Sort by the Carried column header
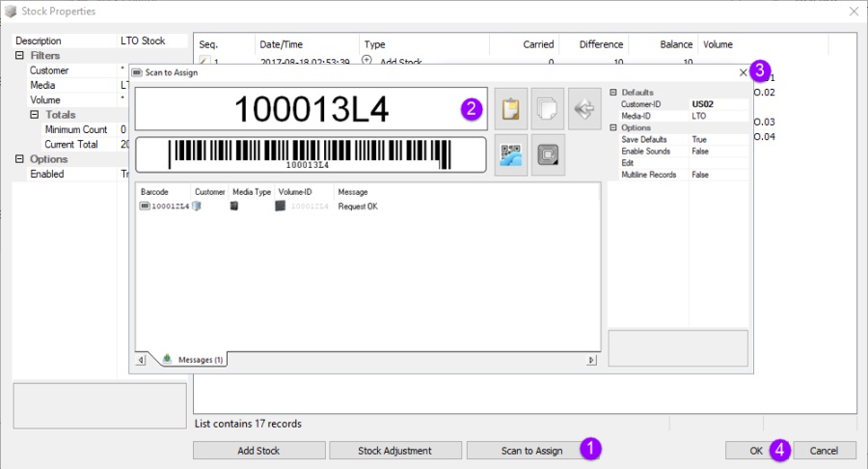 point(525,44)
